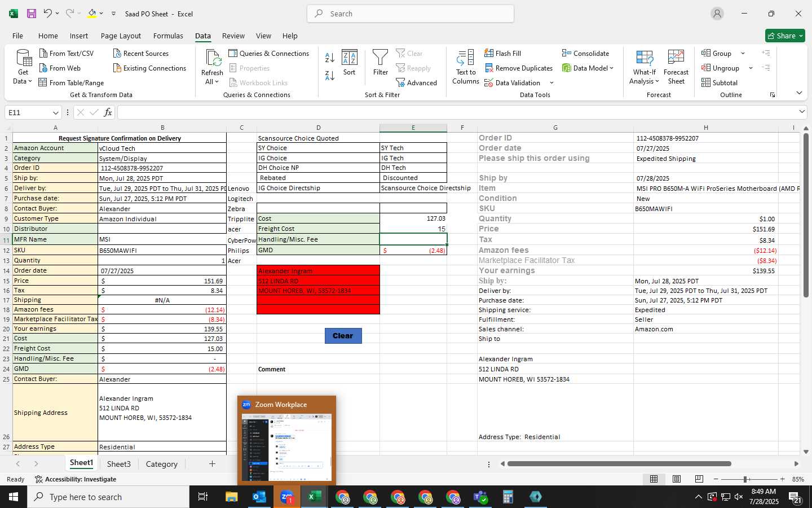Choose From Web data source

60,68
